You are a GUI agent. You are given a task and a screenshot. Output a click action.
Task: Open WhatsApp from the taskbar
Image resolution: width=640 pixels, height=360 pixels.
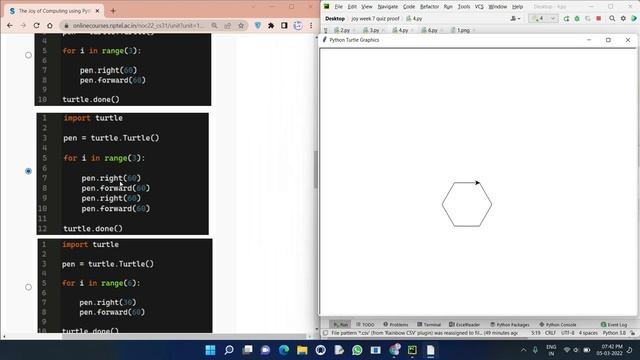(x=357, y=350)
